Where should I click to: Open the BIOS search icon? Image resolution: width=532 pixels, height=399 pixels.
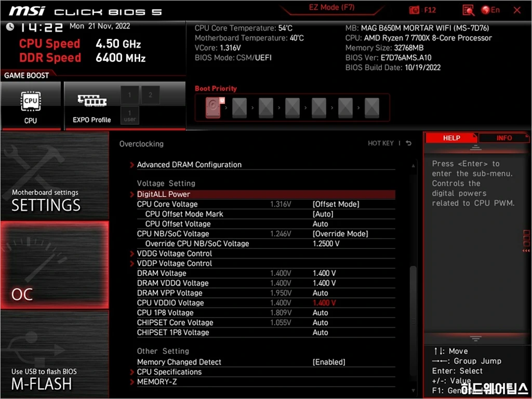tap(468, 10)
